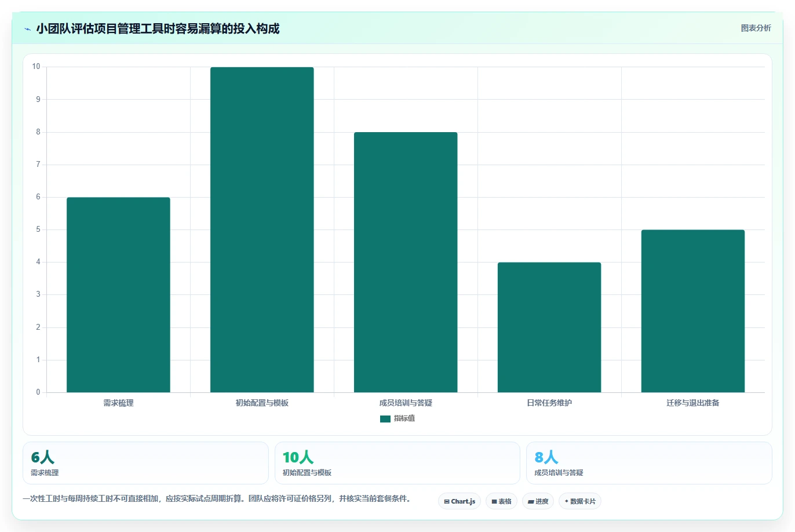The image size is (795, 532).
Task: Click the 表格 tag chip
Action: (501, 501)
